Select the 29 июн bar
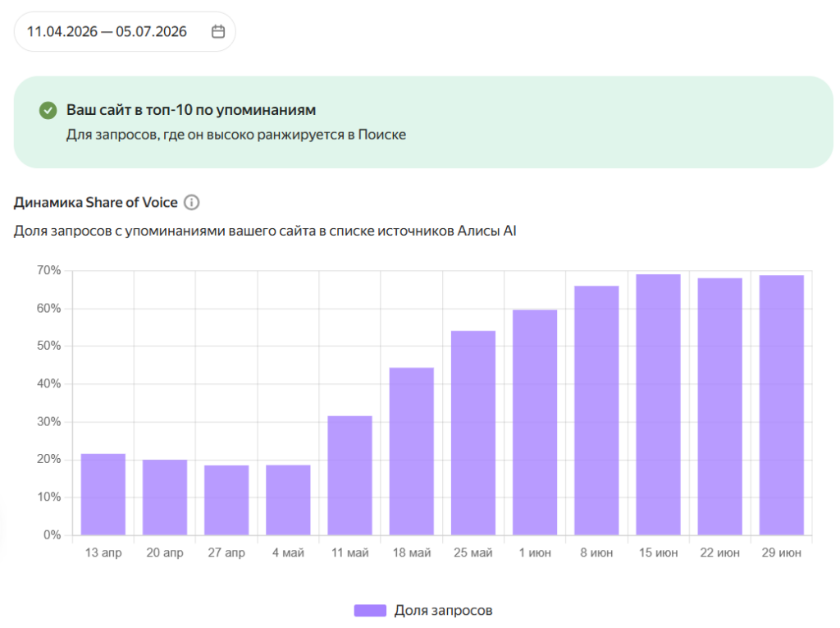This screenshot has height=628, width=840. coord(782,405)
